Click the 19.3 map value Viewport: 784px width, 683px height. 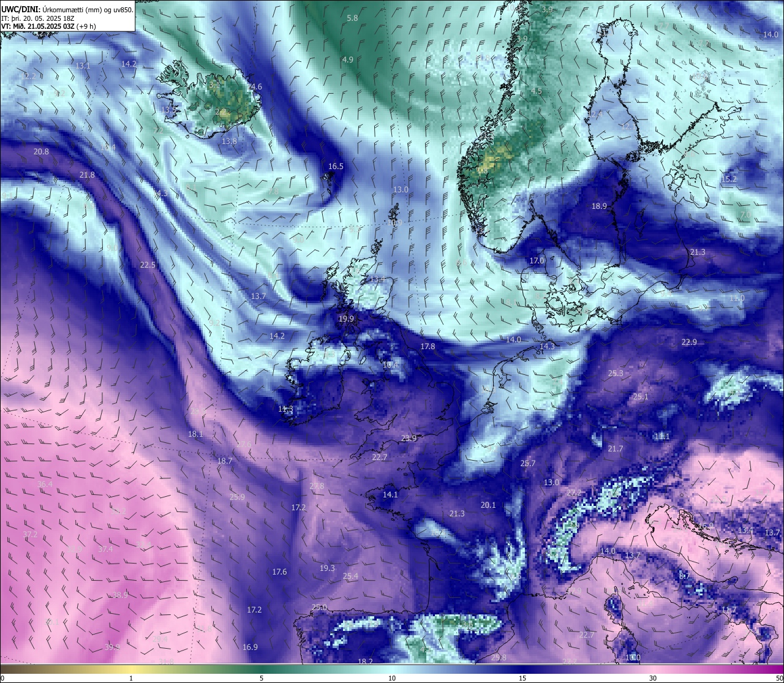(x=327, y=568)
